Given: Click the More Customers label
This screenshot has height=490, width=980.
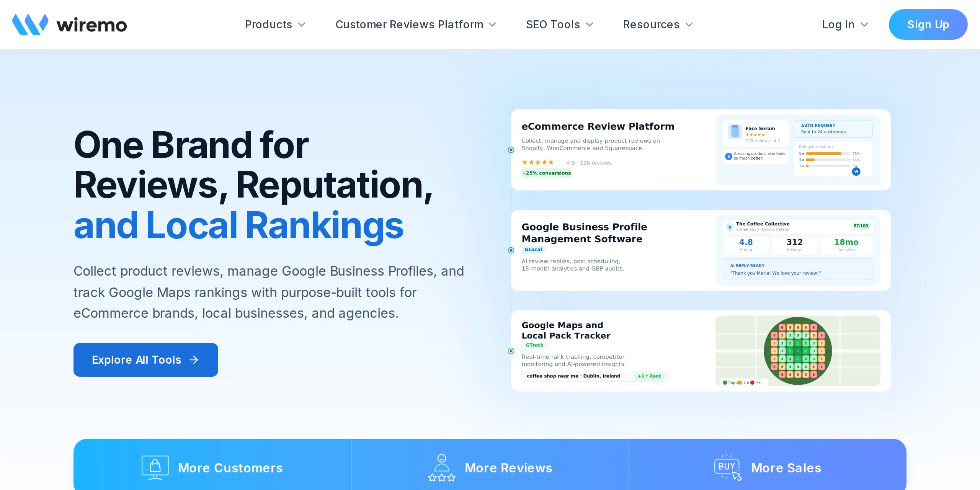Looking at the screenshot, I should (x=230, y=468).
